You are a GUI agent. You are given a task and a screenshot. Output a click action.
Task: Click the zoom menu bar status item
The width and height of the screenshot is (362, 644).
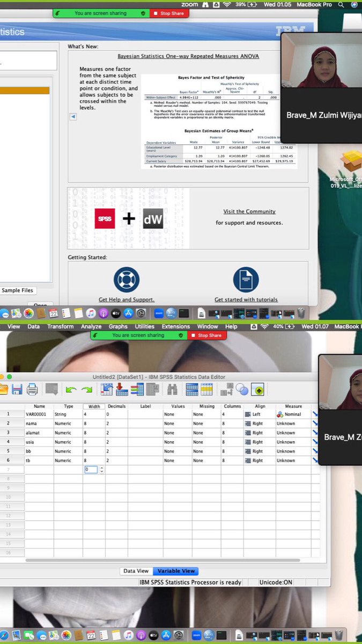pos(189,4)
